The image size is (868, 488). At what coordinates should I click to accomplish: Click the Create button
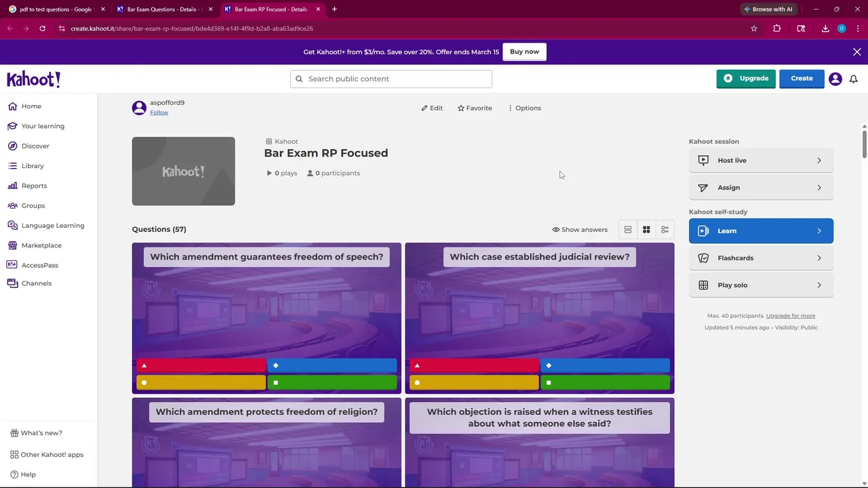tap(802, 79)
